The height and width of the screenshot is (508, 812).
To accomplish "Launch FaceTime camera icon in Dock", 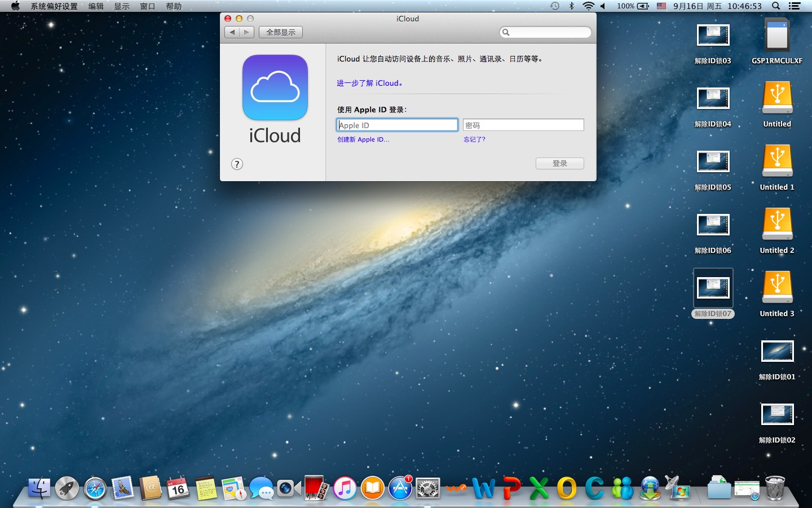I will point(289,488).
